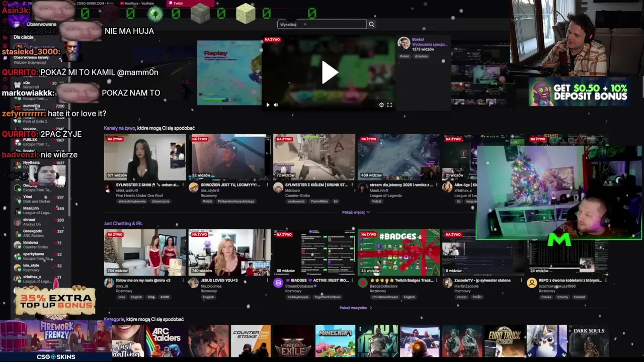
Task: Open more options for JESUS LOVES YOU stream
Action: click(268, 281)
